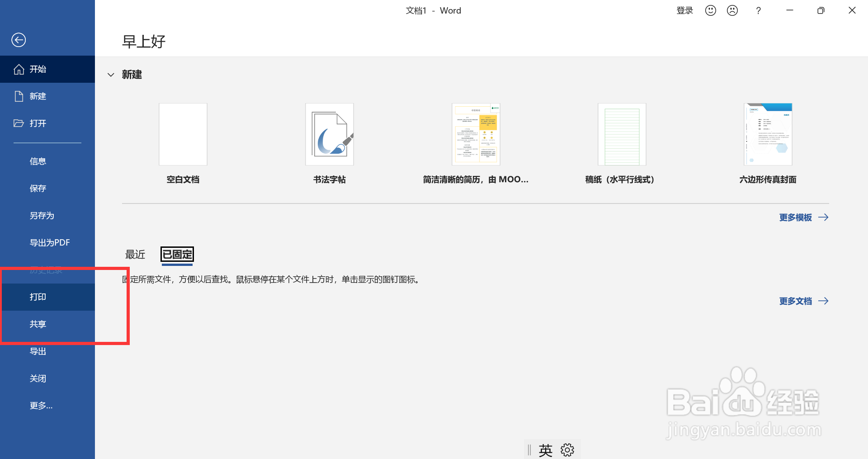Select 导出 export option

47,351
